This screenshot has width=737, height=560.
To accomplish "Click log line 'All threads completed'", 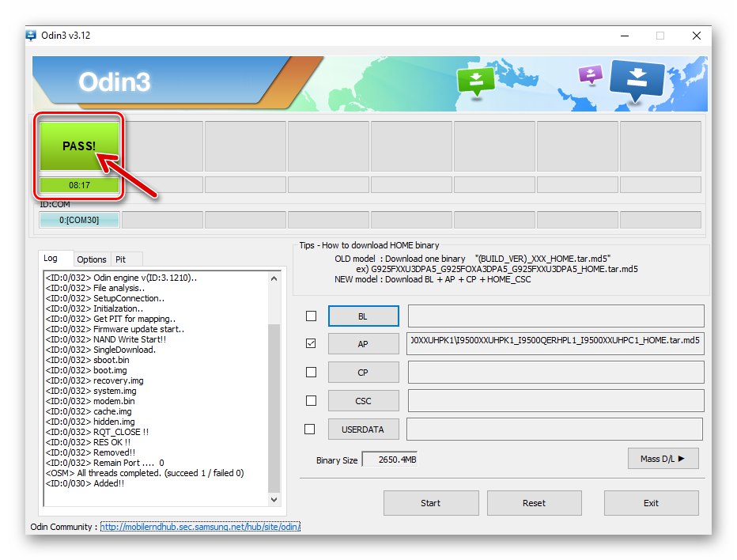I will pos(145,473).
